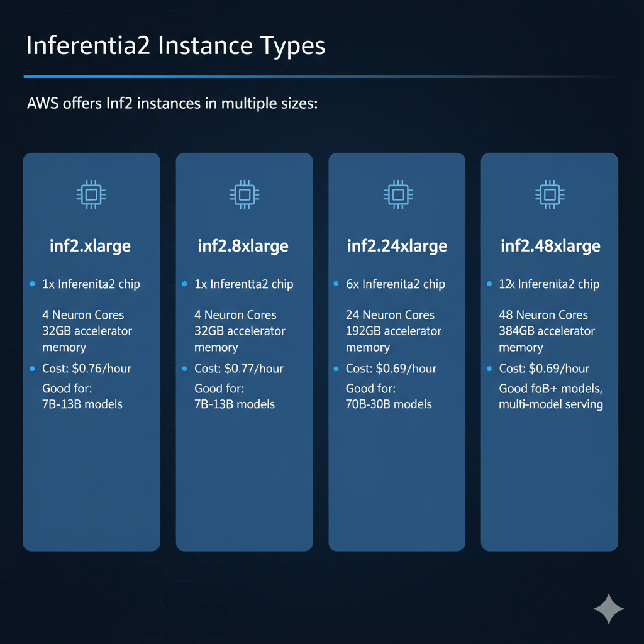Click the "192GB accelerator memory" text
Image resolution: width=644 pixels, height=644 pixels.
coord(393,339)
